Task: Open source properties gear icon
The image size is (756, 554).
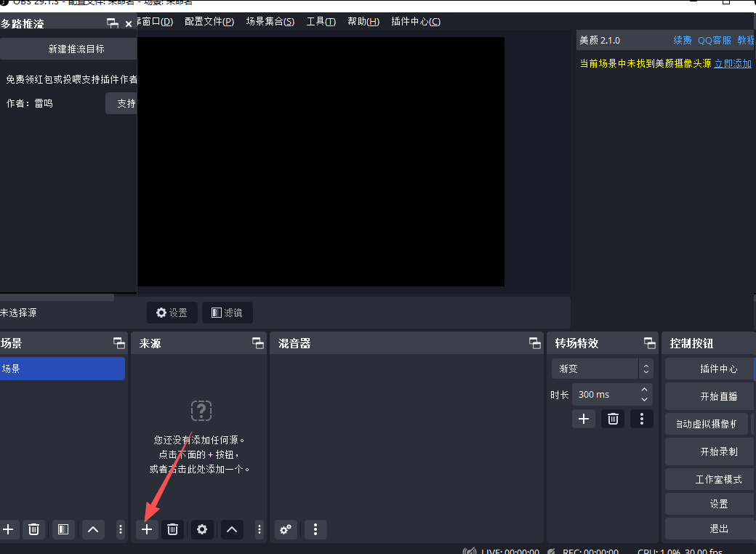Action: [x=202, y=529]
